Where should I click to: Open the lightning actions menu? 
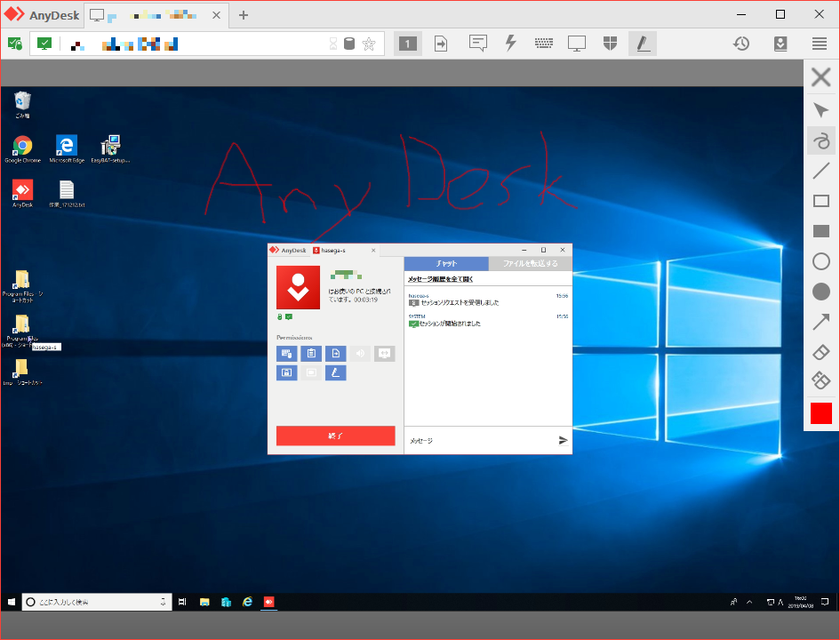click(x=510, y=44)
